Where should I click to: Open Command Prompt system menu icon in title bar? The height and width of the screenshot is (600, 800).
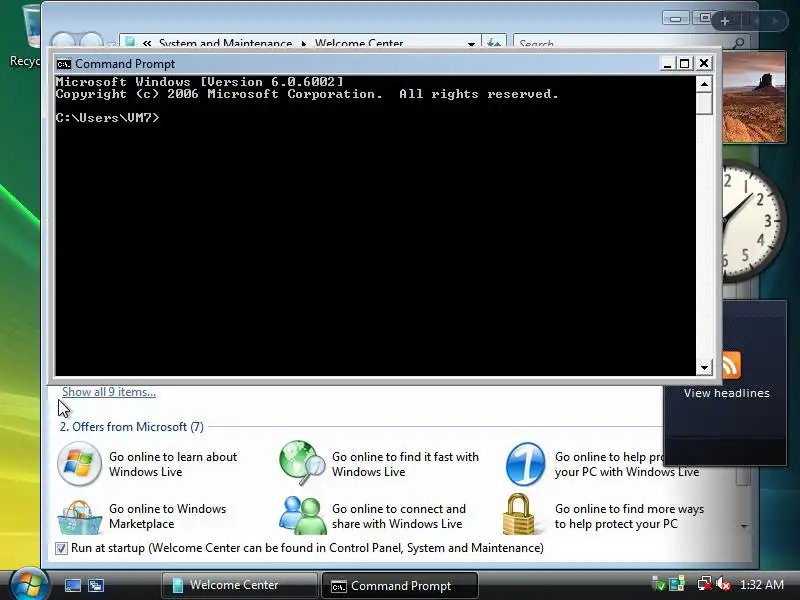click(64, 64)
